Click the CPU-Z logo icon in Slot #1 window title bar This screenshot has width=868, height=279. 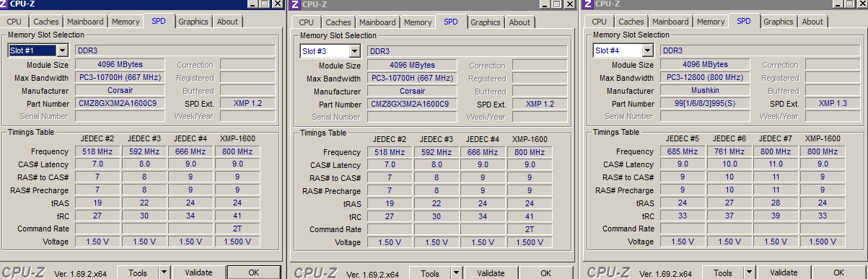pos(4,4)
